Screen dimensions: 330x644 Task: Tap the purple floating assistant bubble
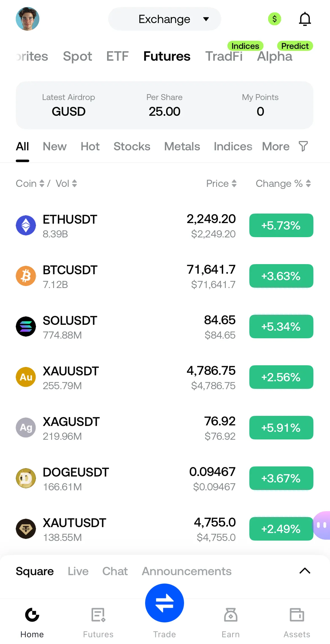(322, 525)
